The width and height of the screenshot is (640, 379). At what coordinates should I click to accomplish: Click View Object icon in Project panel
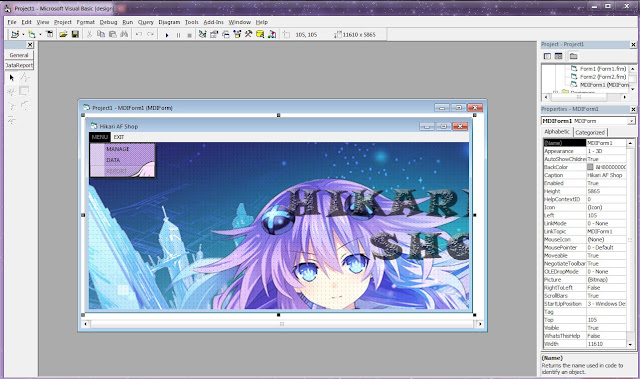559,56
